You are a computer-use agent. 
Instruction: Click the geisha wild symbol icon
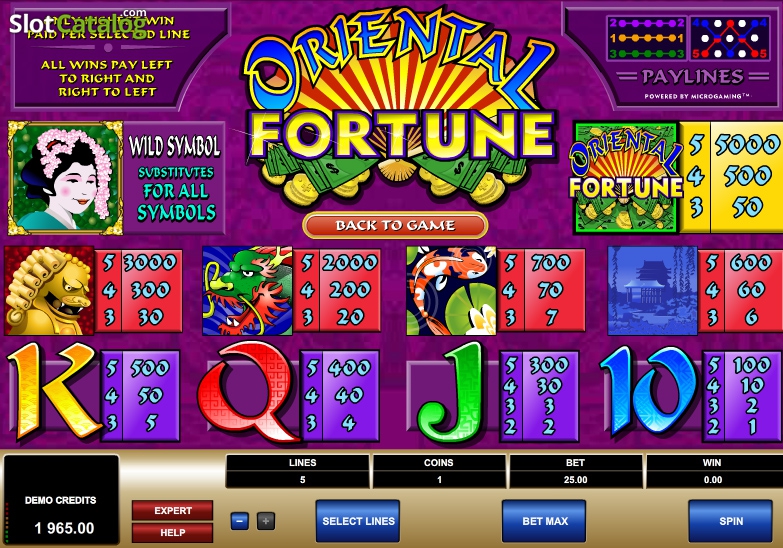pos(65,178)
